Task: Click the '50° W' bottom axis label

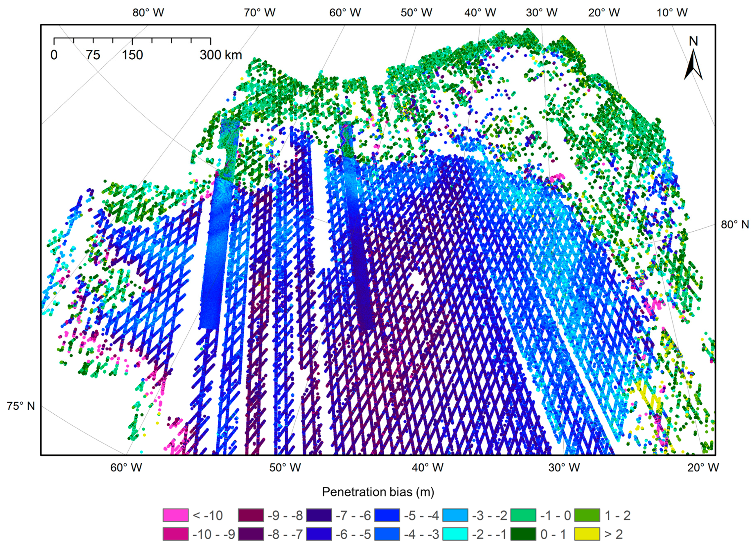Action: 285,468
